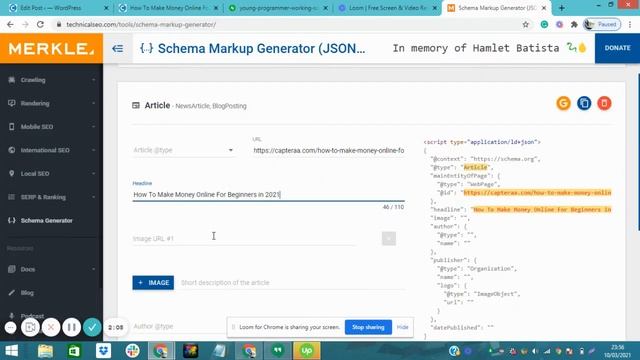The image size is (640, 360).
Task: Click the URL input field
Action: tap(329, 151)
